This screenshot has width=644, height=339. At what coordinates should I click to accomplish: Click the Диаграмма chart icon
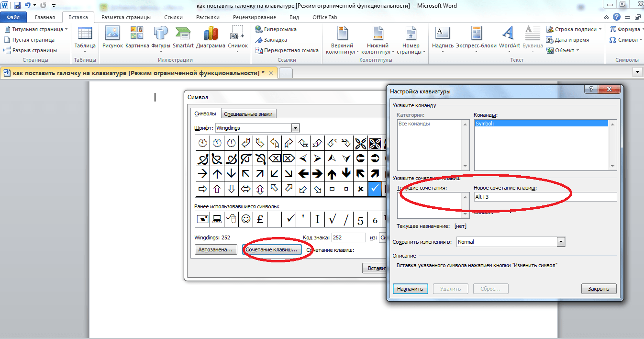(x=211, y=37)
